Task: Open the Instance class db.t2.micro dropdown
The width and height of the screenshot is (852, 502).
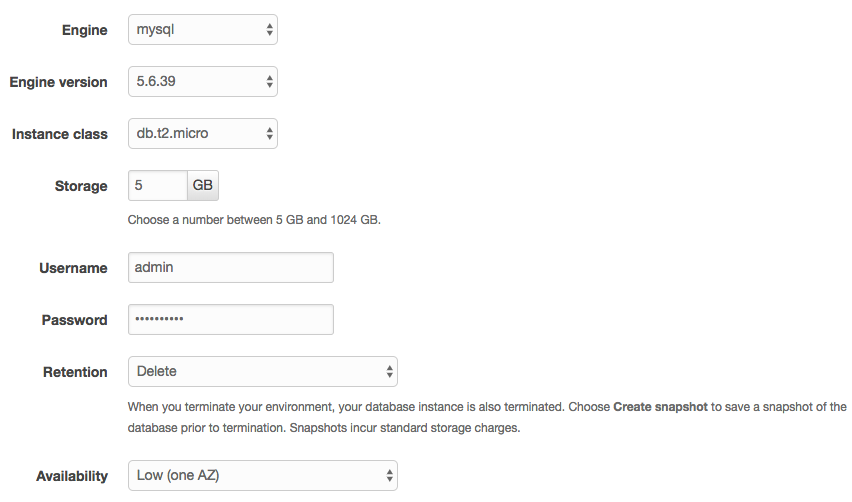Action: click(x=203, y=134)
